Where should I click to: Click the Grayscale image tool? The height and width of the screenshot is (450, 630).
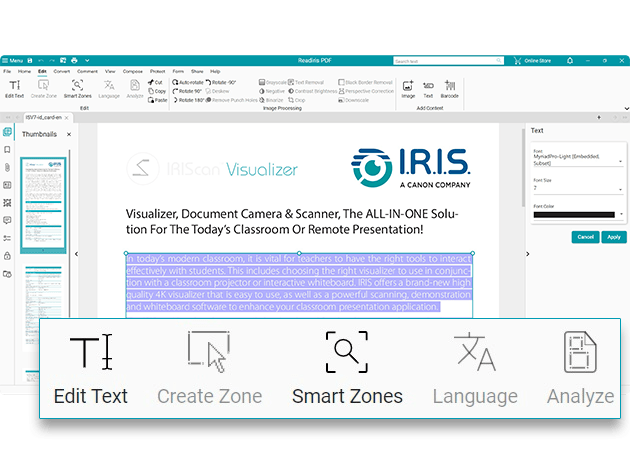(273, 82)
